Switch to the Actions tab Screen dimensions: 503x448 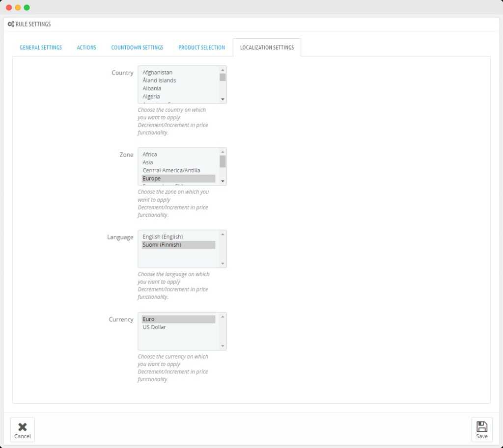86,48
